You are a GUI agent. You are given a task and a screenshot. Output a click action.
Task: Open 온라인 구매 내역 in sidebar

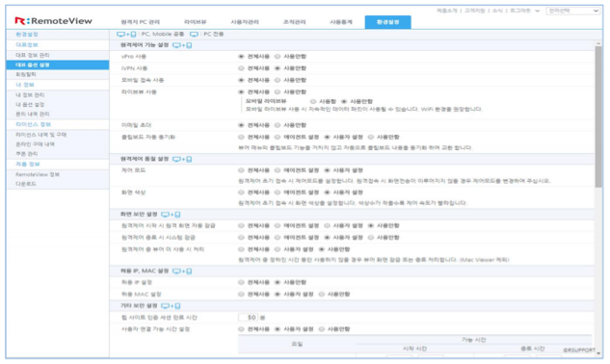tap(35, 144)
